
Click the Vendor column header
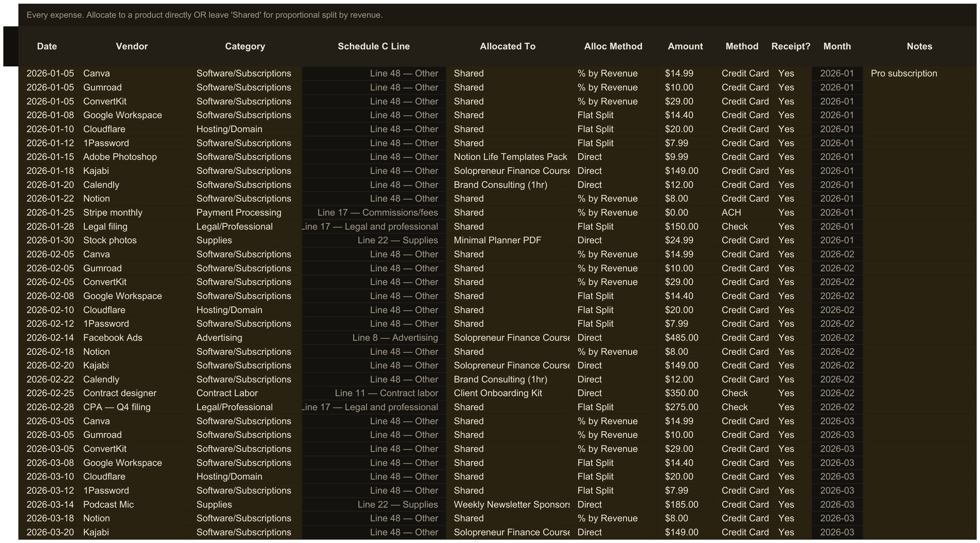(x=132, y=46)
